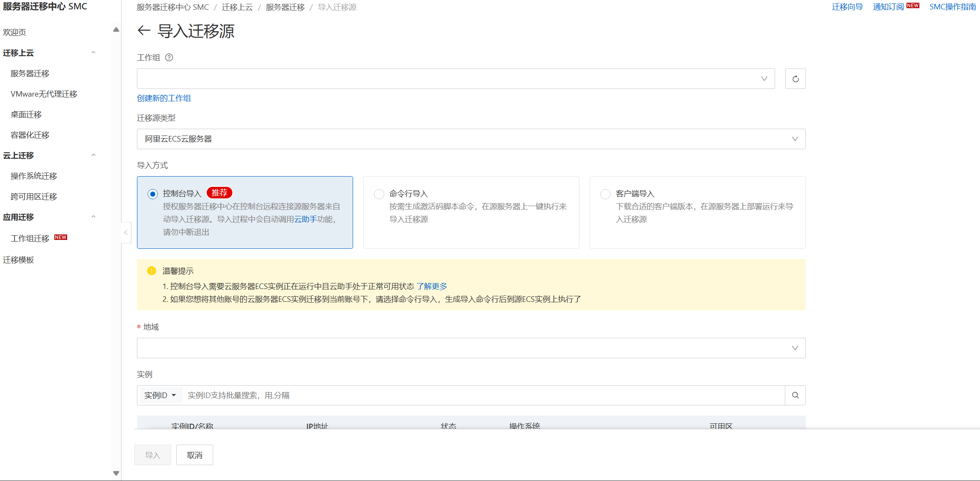Open 桌面迁移 in the sidebar
This screenshot has height=481, width=980.
coord(26,114)
